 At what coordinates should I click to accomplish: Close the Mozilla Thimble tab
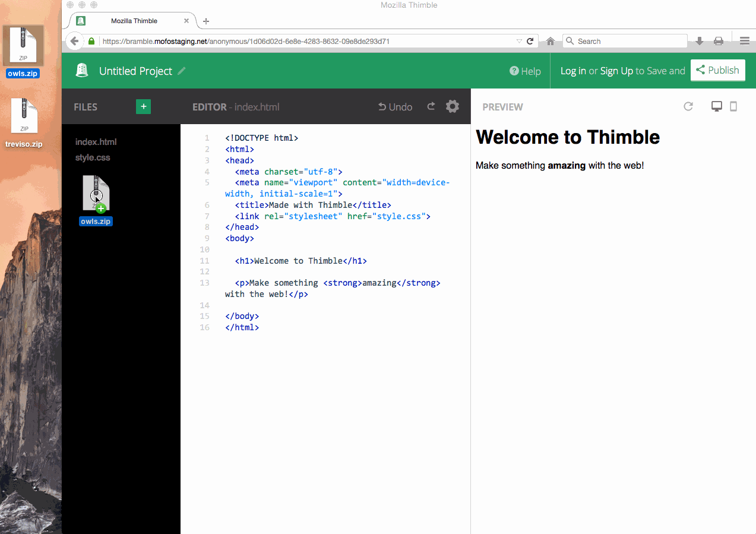tap(186, 21)
